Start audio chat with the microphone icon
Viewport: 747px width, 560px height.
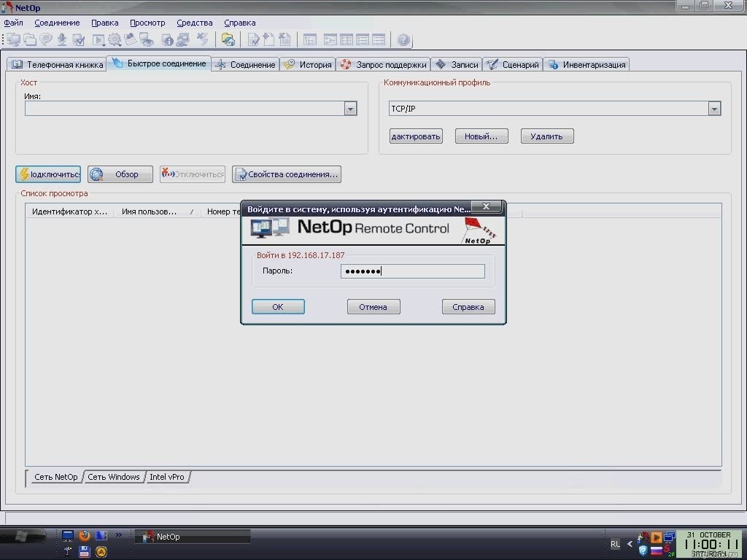(x=62, y=40)
